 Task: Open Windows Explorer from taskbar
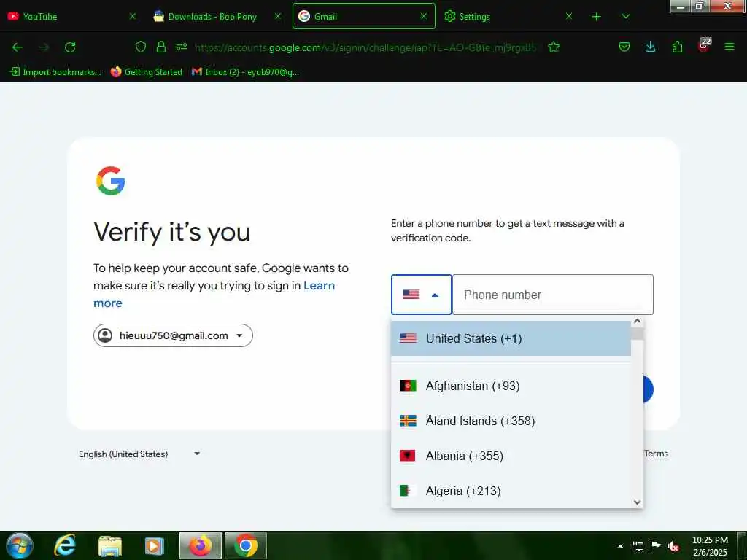109,545
